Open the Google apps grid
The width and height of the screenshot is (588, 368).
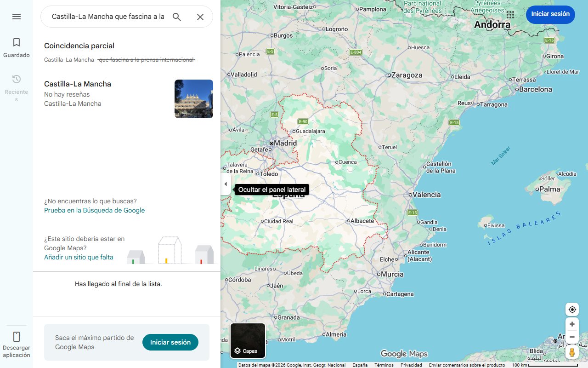(x=510, y=15)
